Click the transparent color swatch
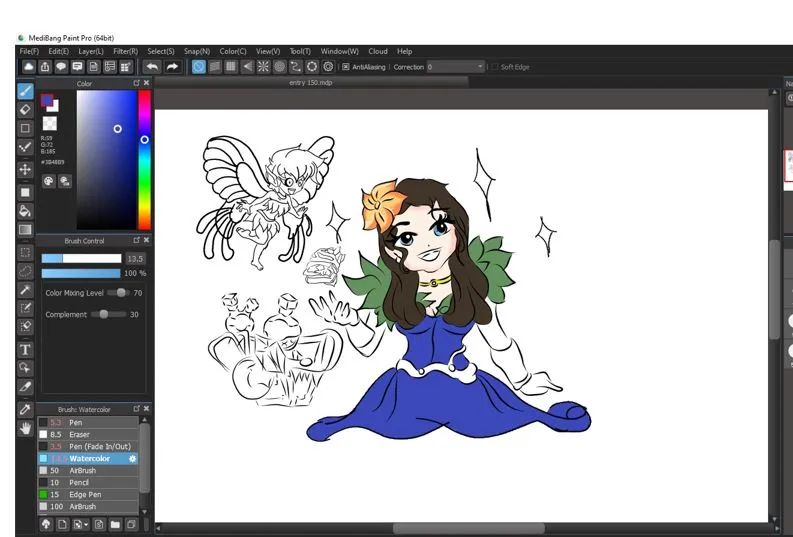Screen dimensions: 793x537 coord(50,123)
